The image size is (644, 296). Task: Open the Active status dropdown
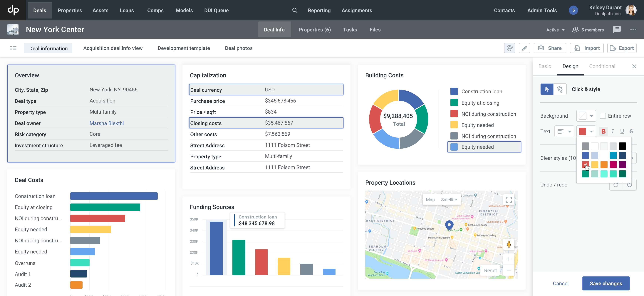(x=555, y=30)
